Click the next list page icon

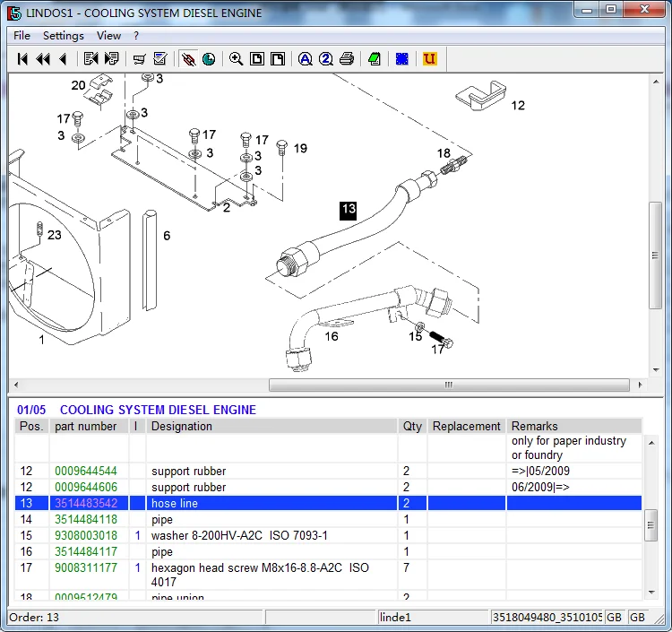click(111, 59)
